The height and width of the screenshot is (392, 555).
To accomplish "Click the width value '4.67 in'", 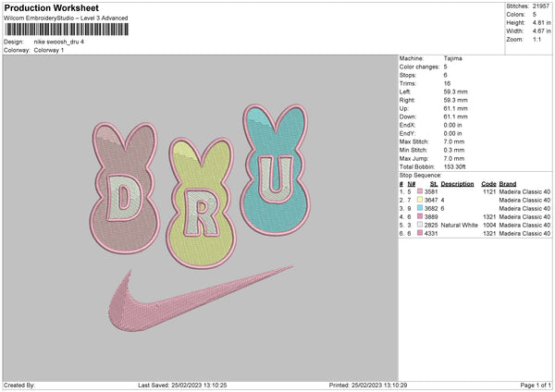I will point(541,31).
